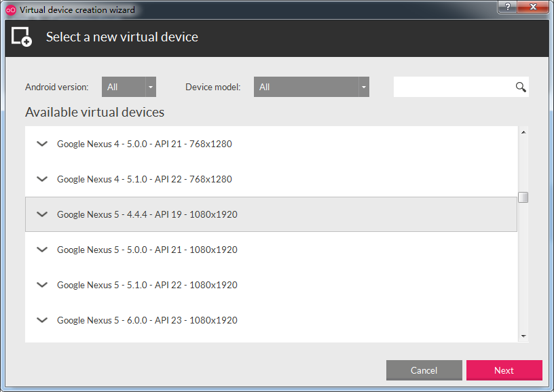This screenshot has height=392, width=554.
Task: Click the scroll up arrow of device list
Action: 523,132
